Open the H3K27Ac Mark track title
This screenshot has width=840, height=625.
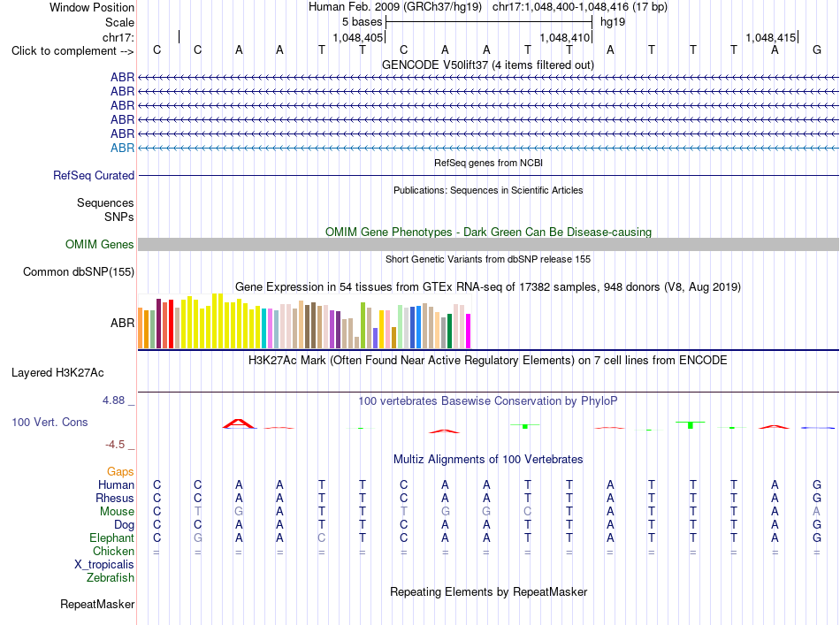(488, 361)
